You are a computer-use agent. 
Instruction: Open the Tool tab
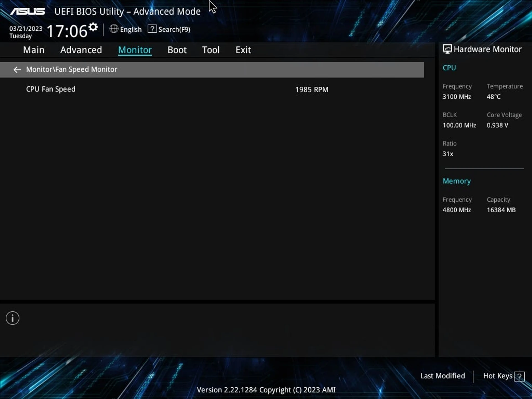tap(211, 50)
